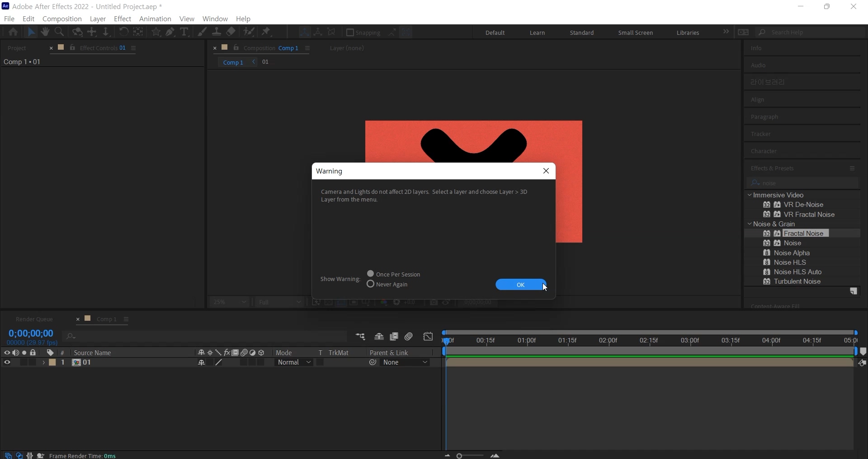Toggle the quality switch for layer 01
This screenshot has height=459, width=868.
click(219, 363)
